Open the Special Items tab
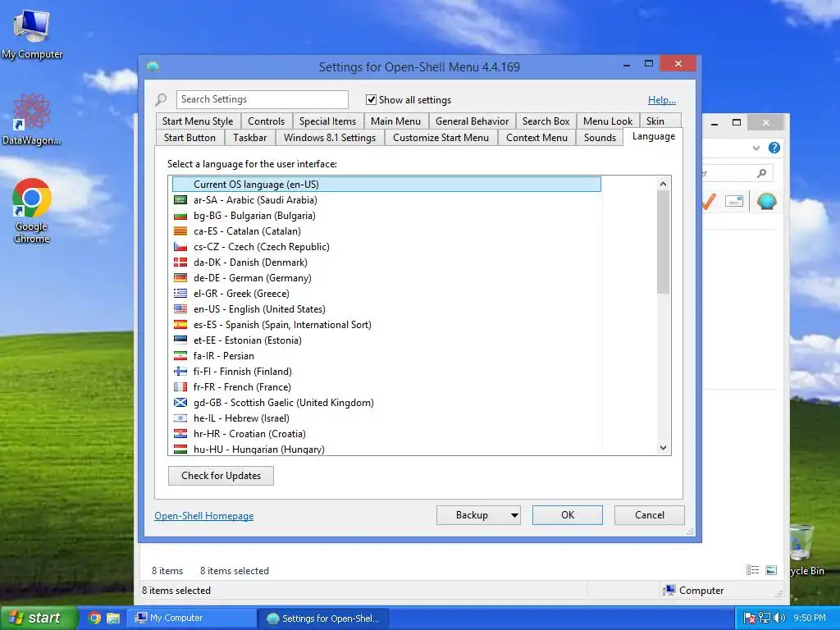This screenshot has width=840, height=630. [327, 121]
